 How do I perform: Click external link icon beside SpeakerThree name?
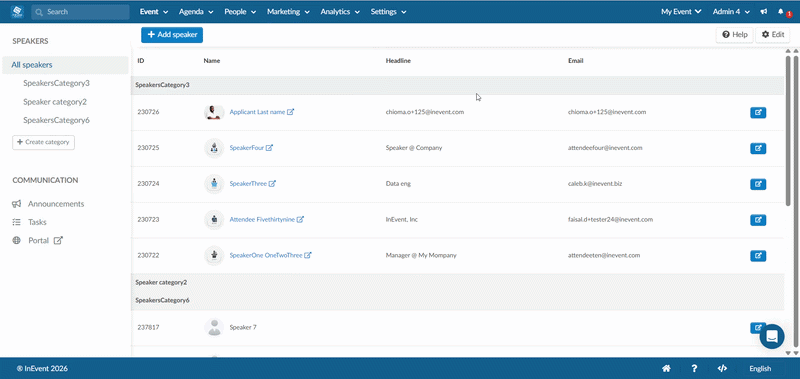coord(272,184)
